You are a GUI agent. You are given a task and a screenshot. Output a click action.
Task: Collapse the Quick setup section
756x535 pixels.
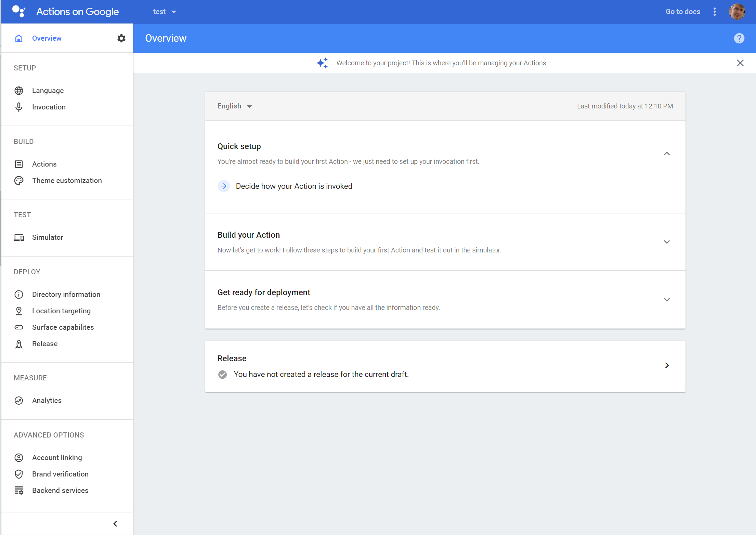(x=666, y=154)
